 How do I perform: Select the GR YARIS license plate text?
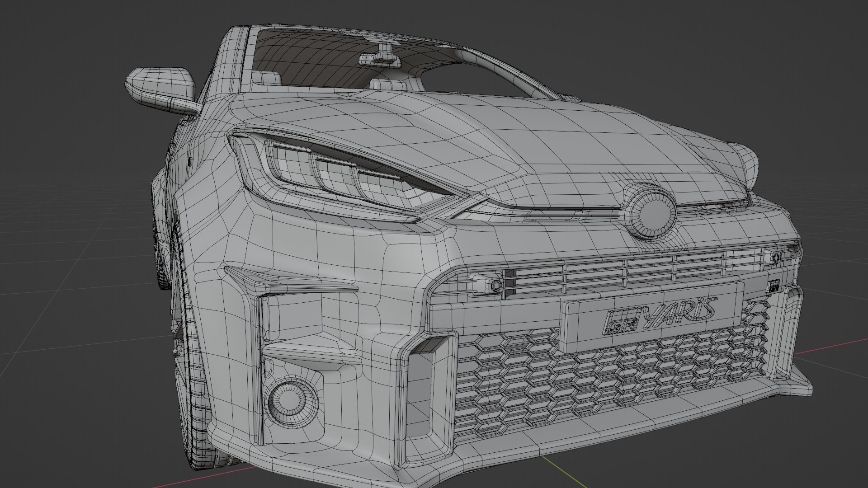661,315
